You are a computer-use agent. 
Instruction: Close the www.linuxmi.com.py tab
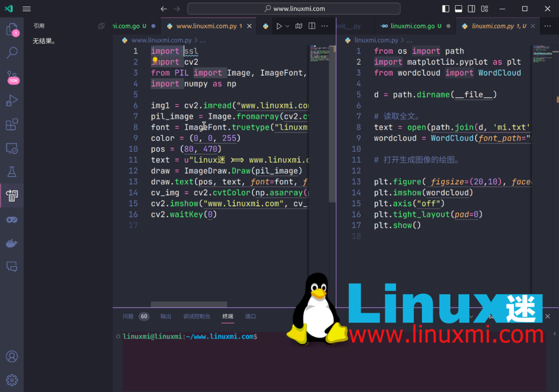coord(249,26)
